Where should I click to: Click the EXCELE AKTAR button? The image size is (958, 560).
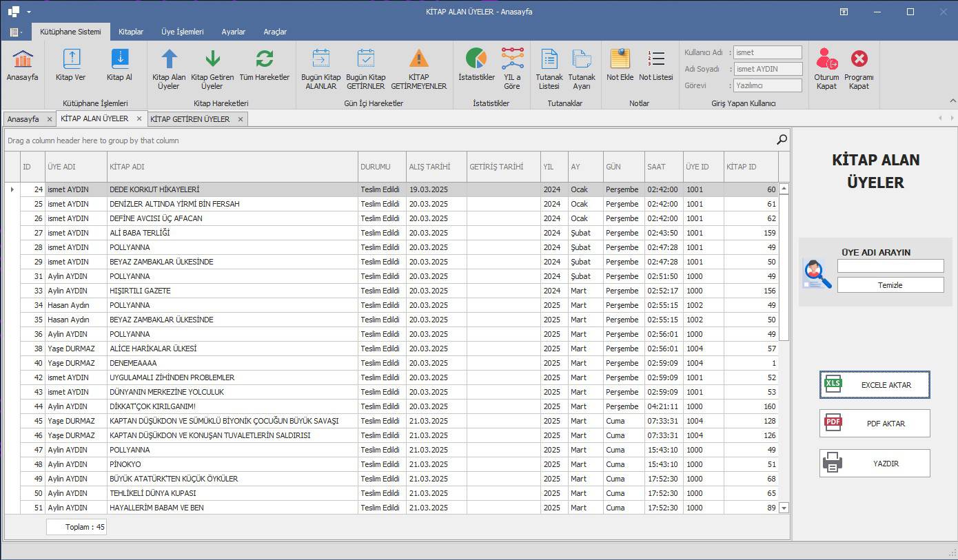point(875,385)
